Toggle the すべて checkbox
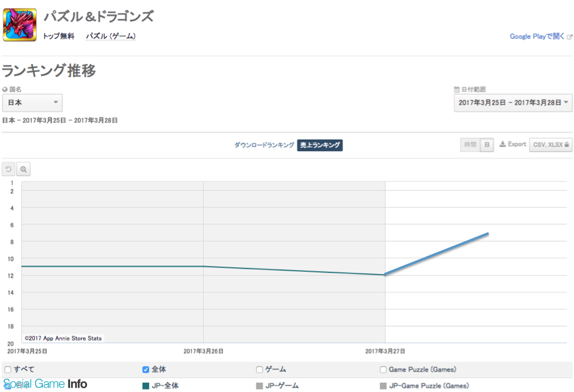The image size is (574, 392). click(8, 370)
